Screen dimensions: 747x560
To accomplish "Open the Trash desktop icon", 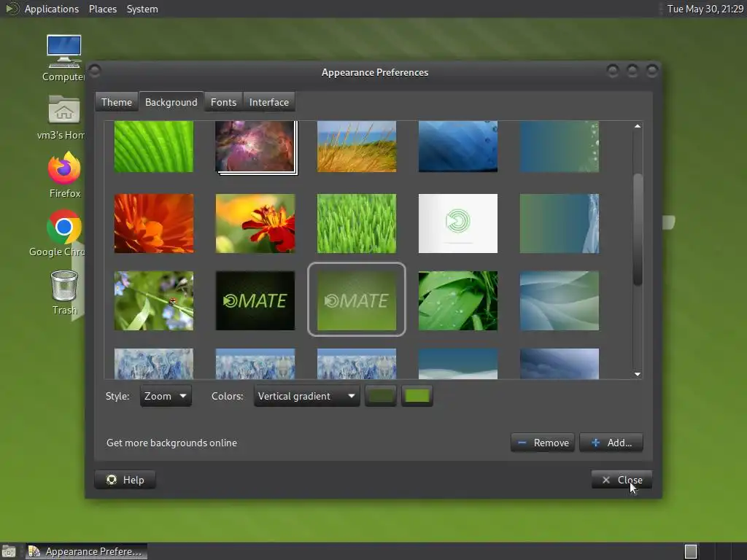I will (x=64, y=292).
